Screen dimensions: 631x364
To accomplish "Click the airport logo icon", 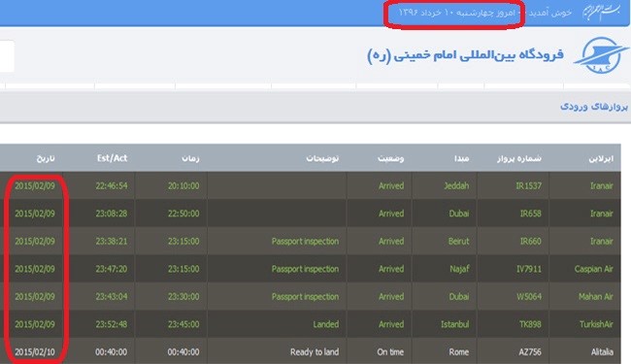I will point(601,56).
